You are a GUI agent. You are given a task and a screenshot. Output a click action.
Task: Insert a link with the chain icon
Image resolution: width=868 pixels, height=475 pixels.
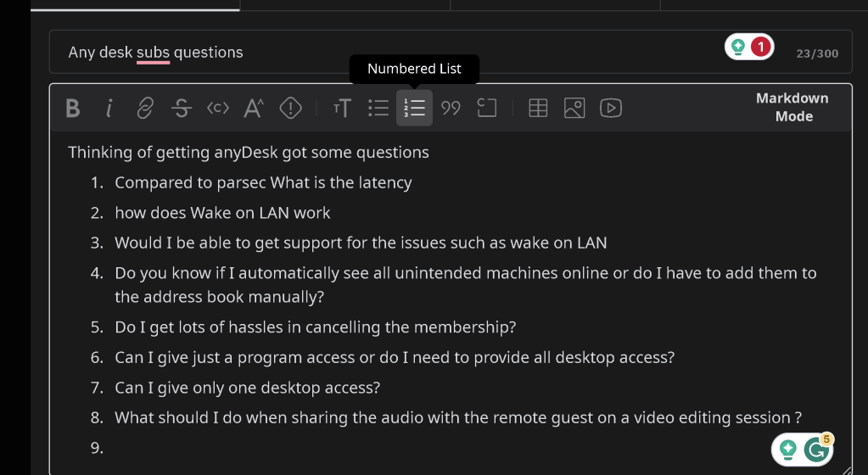[145, 108]
